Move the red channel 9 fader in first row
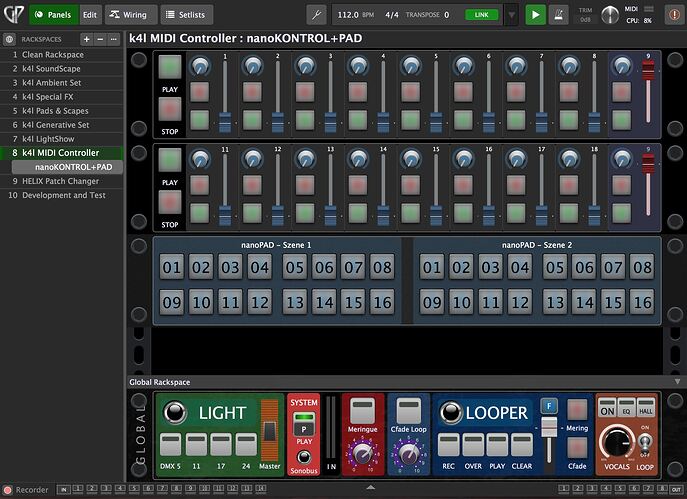Image resolution: width=687 pixels, height=499 pixels. tap(648, 71)
